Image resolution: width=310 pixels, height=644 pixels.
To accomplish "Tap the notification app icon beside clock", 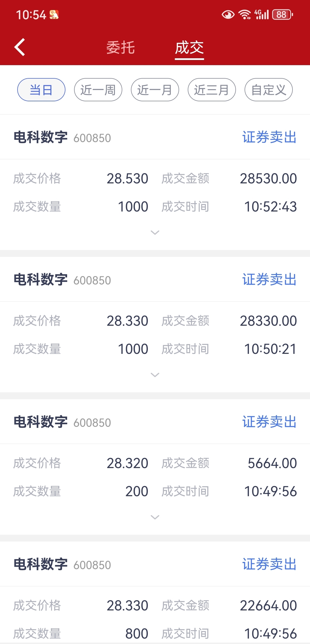I will (54, 15).
